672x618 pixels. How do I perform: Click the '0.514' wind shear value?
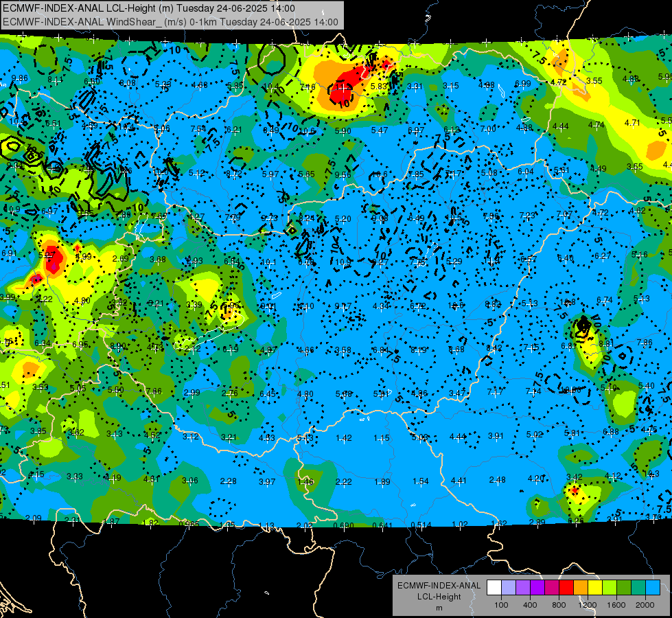click(x=421, y=525)
